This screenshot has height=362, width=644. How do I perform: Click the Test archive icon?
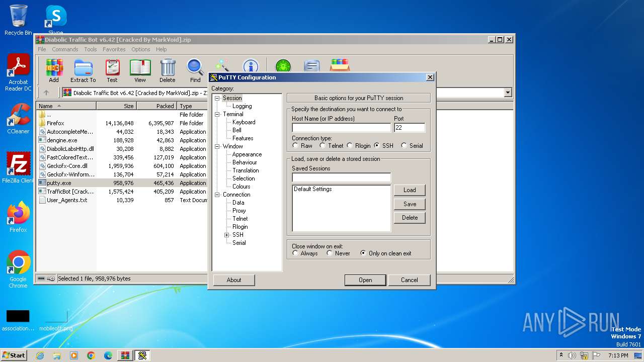tap(112, 70)
